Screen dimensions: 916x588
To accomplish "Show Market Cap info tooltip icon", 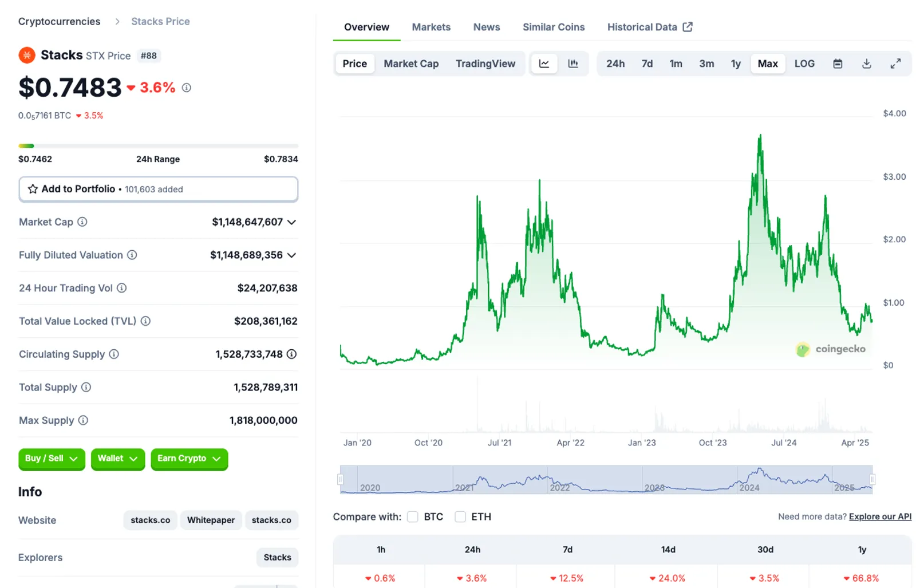I will (x=82, y=222).
